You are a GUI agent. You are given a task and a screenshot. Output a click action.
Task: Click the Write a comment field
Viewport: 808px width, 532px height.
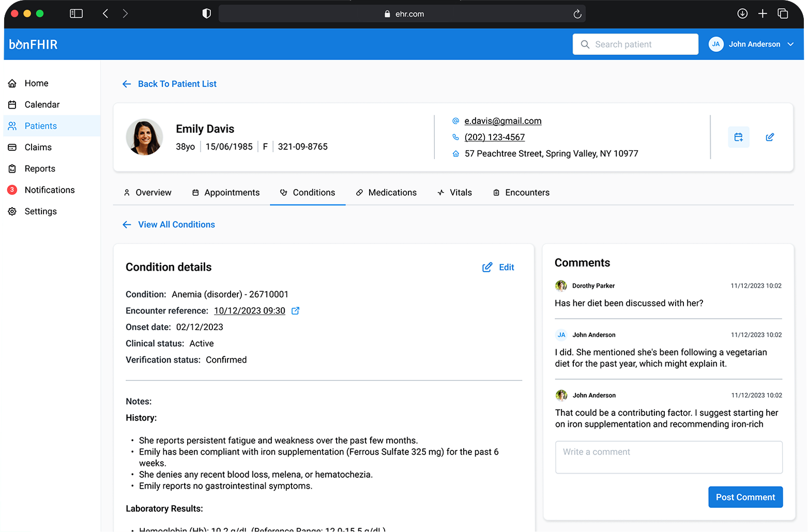click(x=668, y=457)
